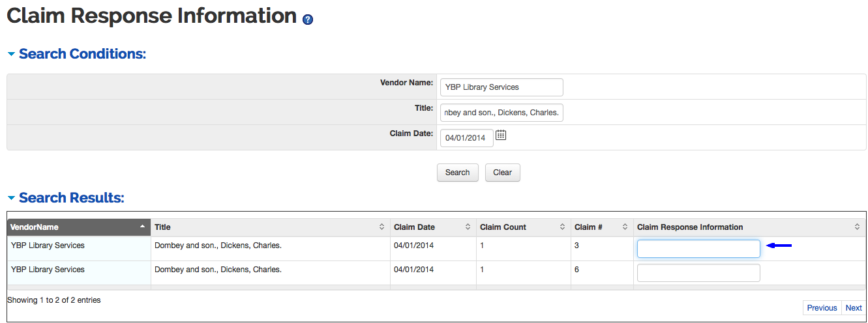Image resolution: width=868 pixels, height=323 pixels.
Task: Click the Search button
Action: 457,173
